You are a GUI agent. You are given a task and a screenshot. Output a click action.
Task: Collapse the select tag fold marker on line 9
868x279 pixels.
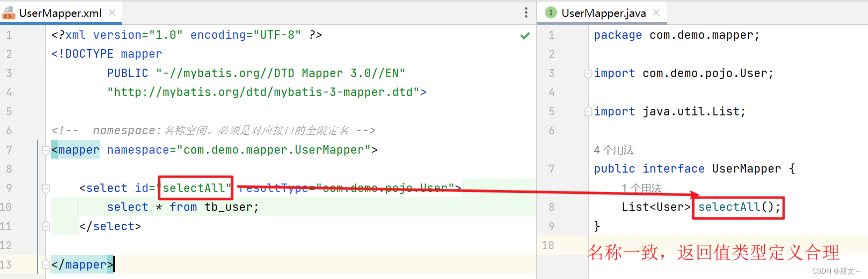[x=46, y=188]
